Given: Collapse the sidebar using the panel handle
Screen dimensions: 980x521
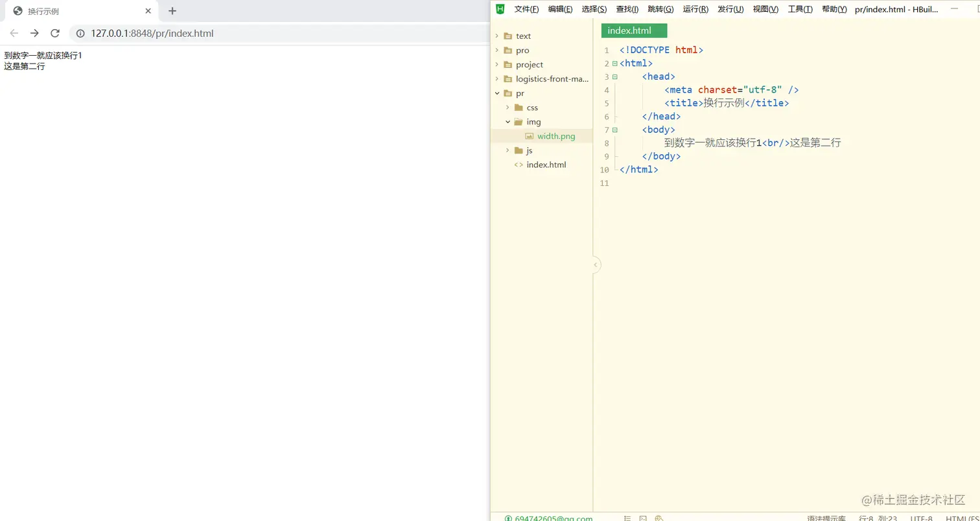Looking at the screenshot, I should pyautogui.click(x=596, y=264).
